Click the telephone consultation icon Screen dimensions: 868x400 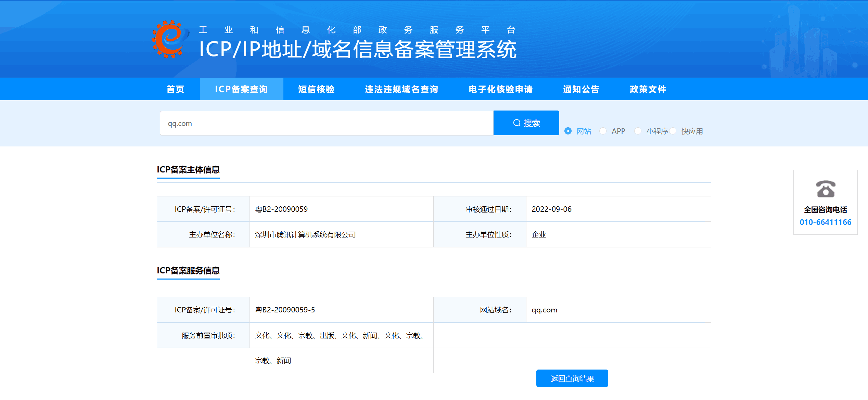825,189
